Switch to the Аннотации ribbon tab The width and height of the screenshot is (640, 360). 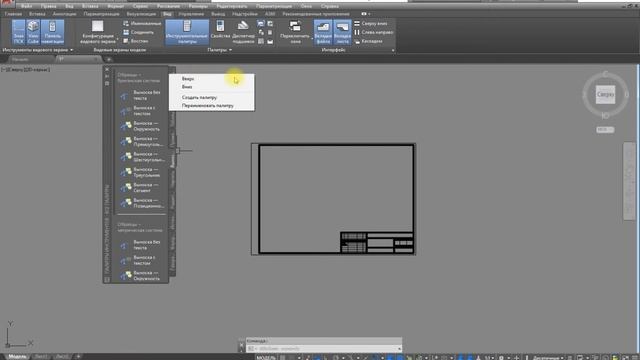[x=64, y=14]
